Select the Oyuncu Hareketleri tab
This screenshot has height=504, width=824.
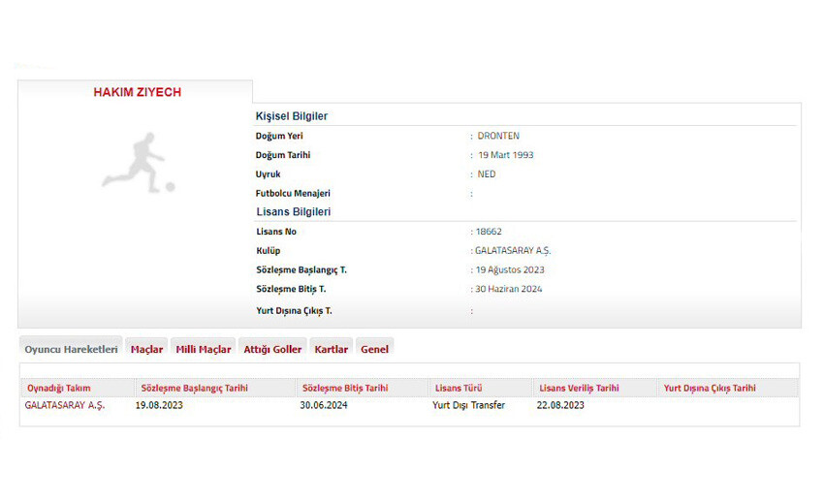[71, 349]
